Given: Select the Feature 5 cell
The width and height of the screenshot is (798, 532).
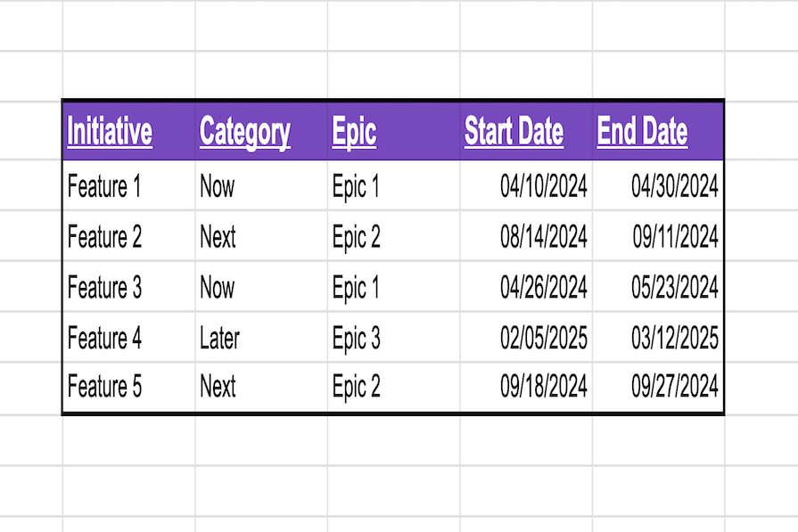Looking at the screenshot, I should tap(104, 387).
